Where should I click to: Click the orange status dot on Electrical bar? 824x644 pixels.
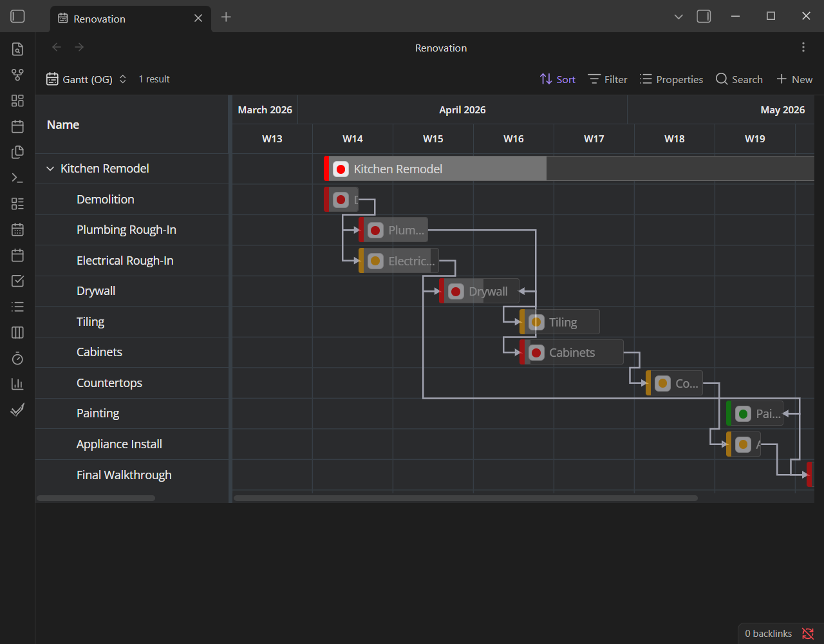375,261
